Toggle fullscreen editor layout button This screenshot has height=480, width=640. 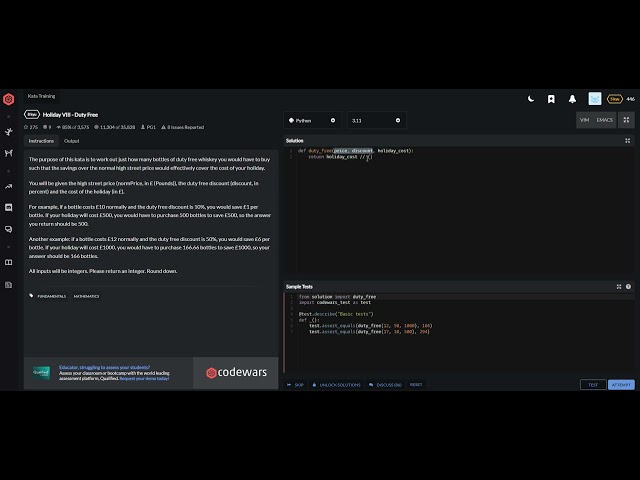626,120
